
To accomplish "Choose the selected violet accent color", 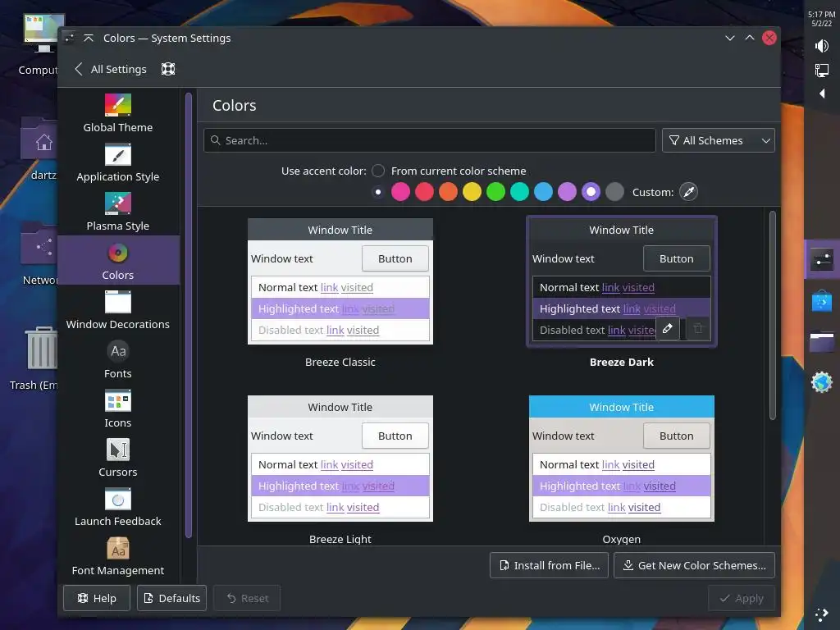I will click(591, 192).
